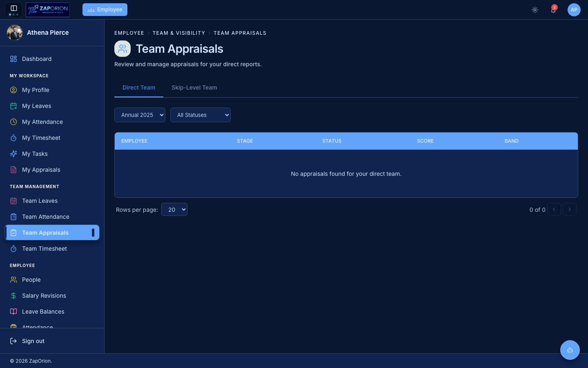Toggle the sidebar panel icon
Viewport: 588px width, 368px height.
pos(13,8)
